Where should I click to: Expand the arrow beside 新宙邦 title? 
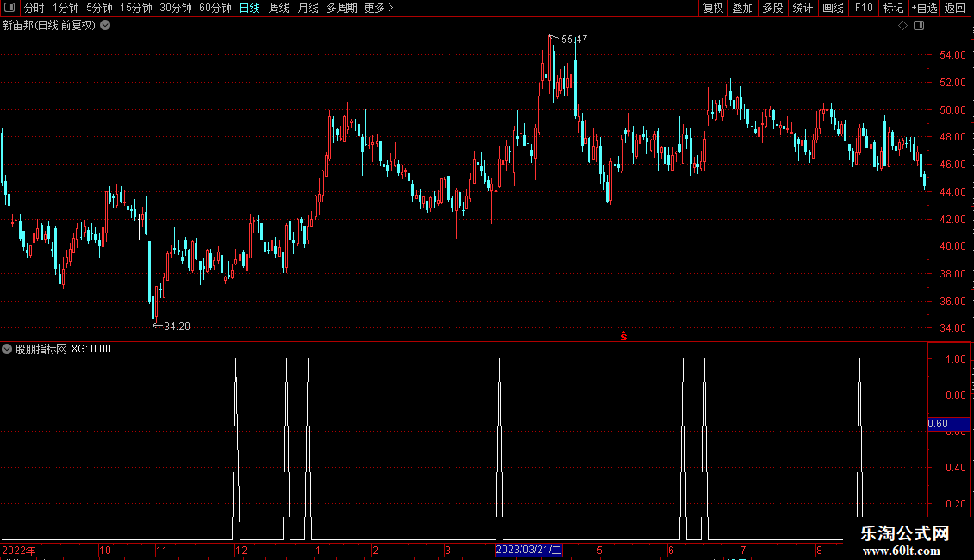click(x=106, y=26)
